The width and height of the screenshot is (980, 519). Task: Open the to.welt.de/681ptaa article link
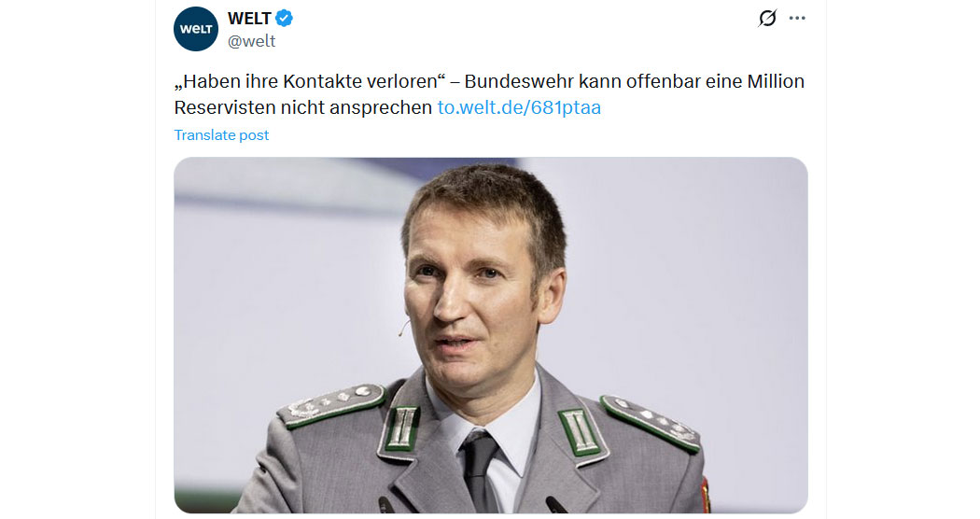[x=519, y=107]
